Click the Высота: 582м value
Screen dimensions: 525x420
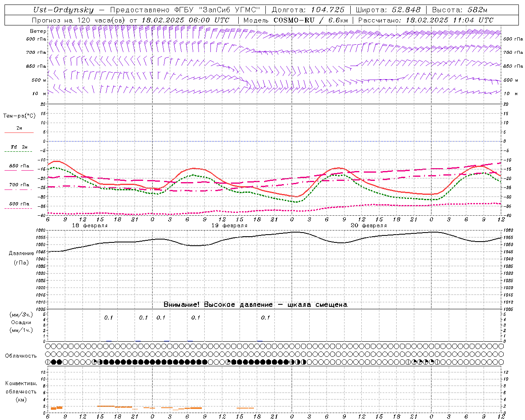pos(460,10)
